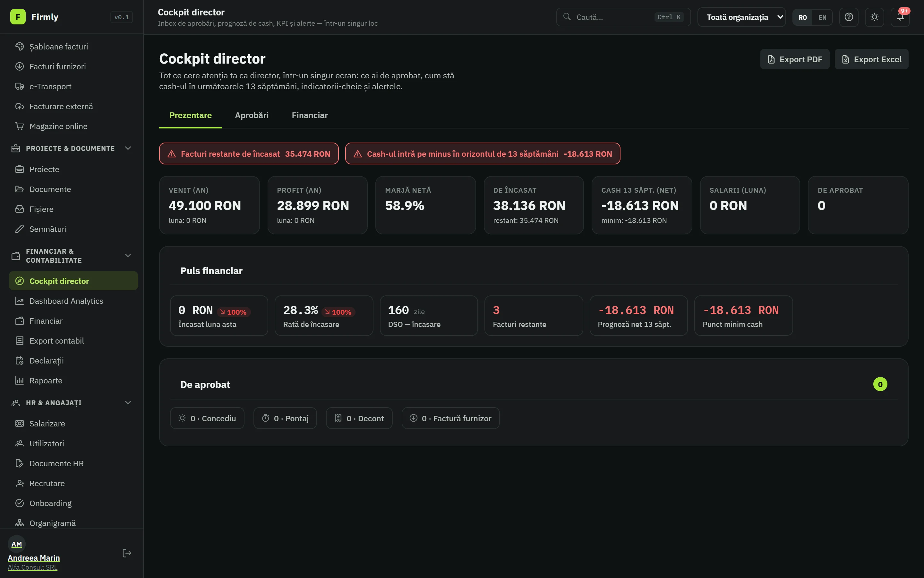This screenshot has height=578, width=924.
Task: Collapse the Financiar & Contabilitate section
Action: (x=72, y=256)
